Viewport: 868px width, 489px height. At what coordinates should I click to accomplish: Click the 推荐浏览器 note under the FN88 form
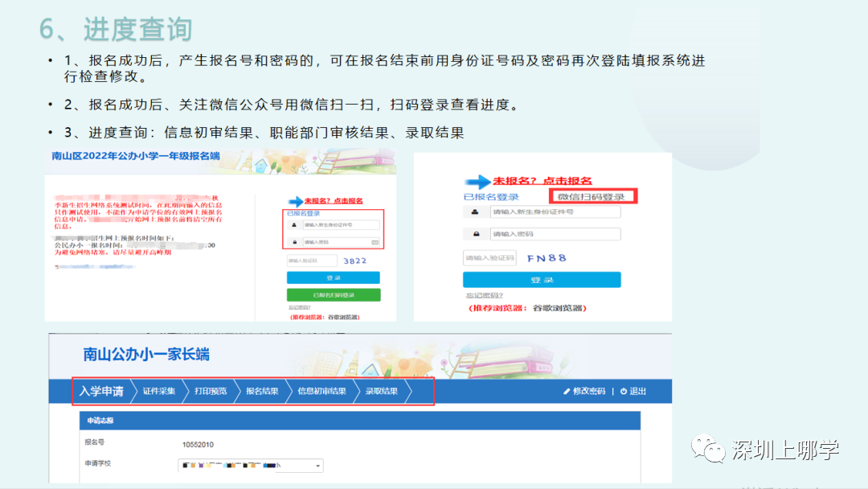point(527,308)
